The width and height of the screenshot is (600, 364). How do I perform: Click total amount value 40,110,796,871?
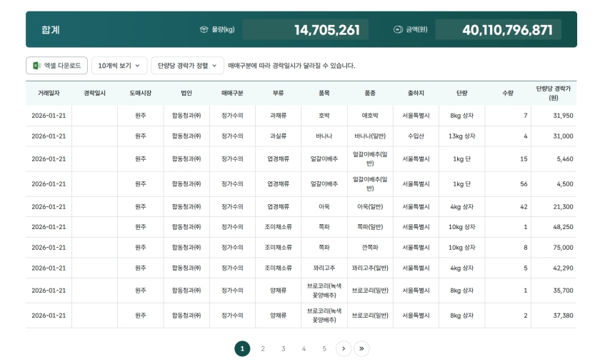tap(507, 30)
